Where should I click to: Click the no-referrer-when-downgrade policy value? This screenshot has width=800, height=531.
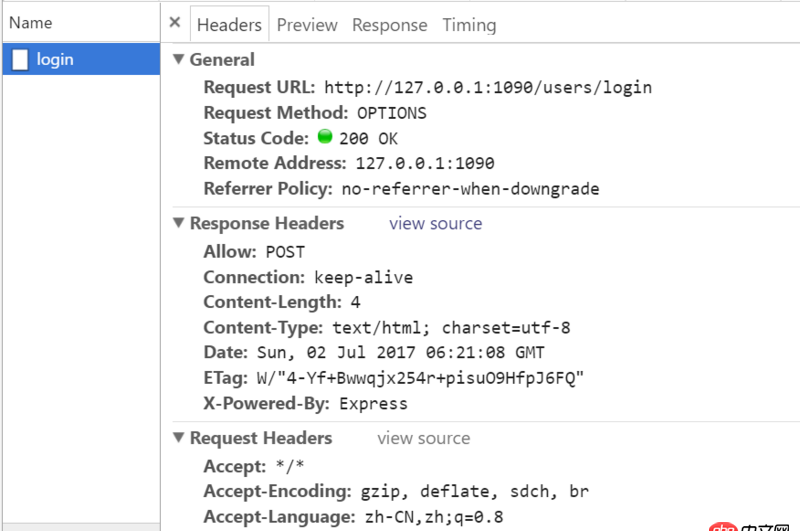point(470,189)
